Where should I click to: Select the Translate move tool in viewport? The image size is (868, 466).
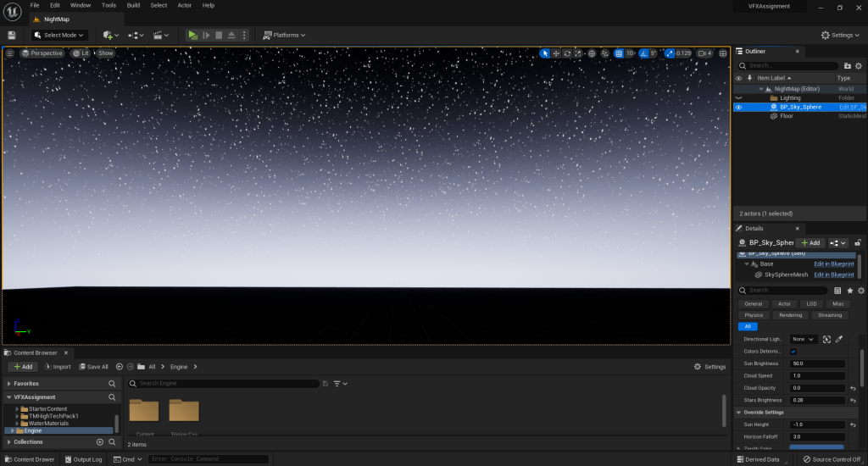(556, 53)
